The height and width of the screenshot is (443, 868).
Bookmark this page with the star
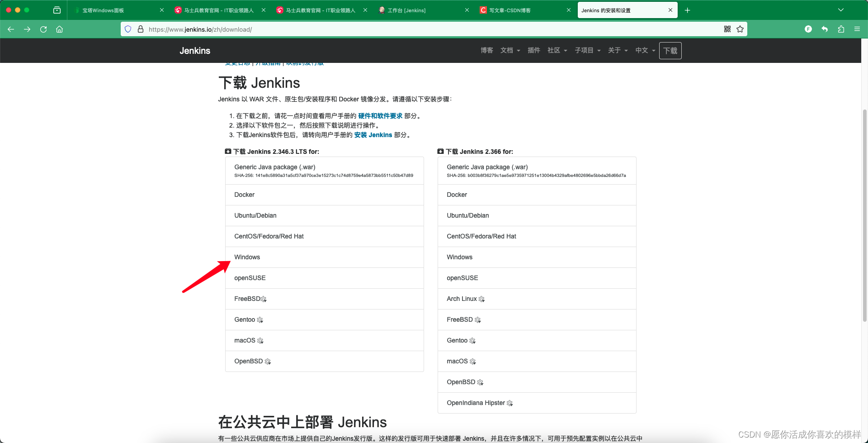point(740,29)
